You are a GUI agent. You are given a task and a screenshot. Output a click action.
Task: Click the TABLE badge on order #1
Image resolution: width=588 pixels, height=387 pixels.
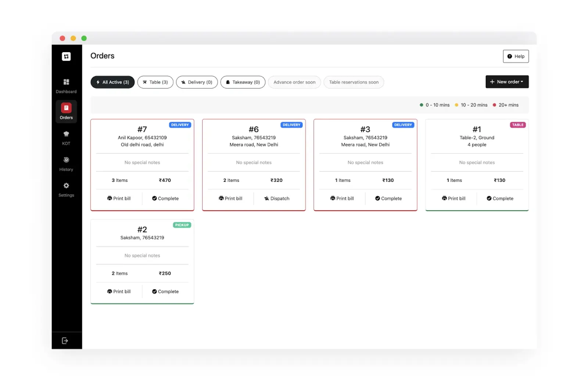[x=518, y=125]
